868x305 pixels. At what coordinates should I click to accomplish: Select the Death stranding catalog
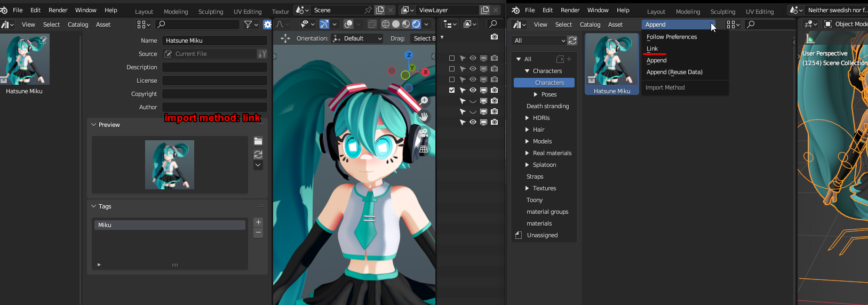click(x=547, y=106)
